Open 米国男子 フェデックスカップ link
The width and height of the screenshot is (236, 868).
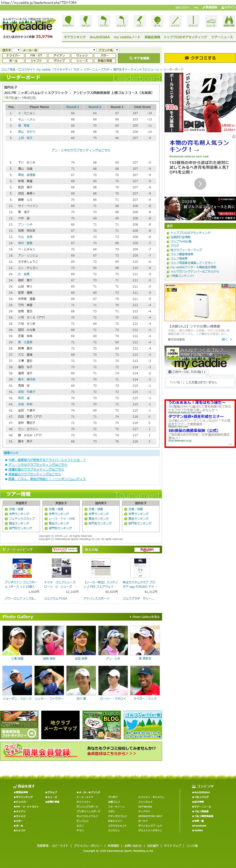[x=22, y=519]
